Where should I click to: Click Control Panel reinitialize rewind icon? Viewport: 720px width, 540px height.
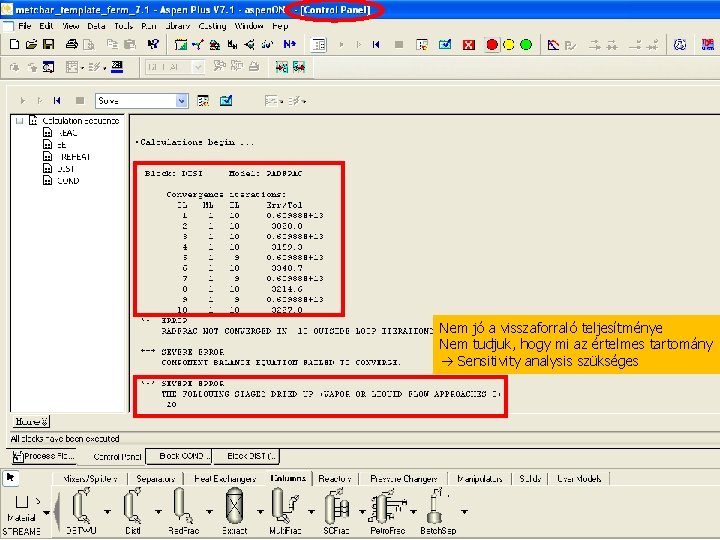click(57, 100)
